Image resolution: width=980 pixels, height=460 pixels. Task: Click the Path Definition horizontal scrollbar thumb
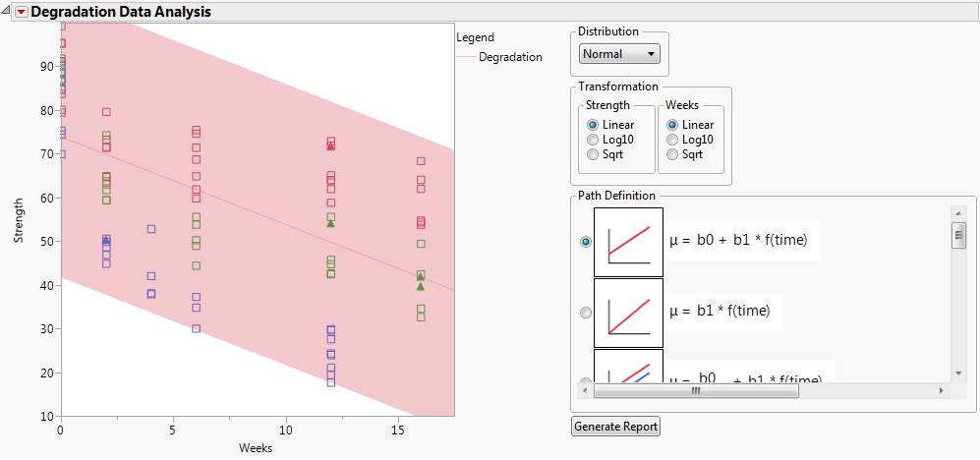(x=696, y=390)
